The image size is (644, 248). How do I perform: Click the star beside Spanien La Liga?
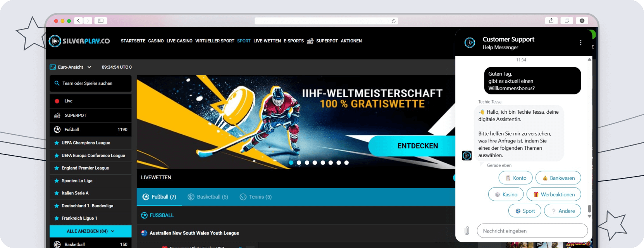(x=57, y=181)
